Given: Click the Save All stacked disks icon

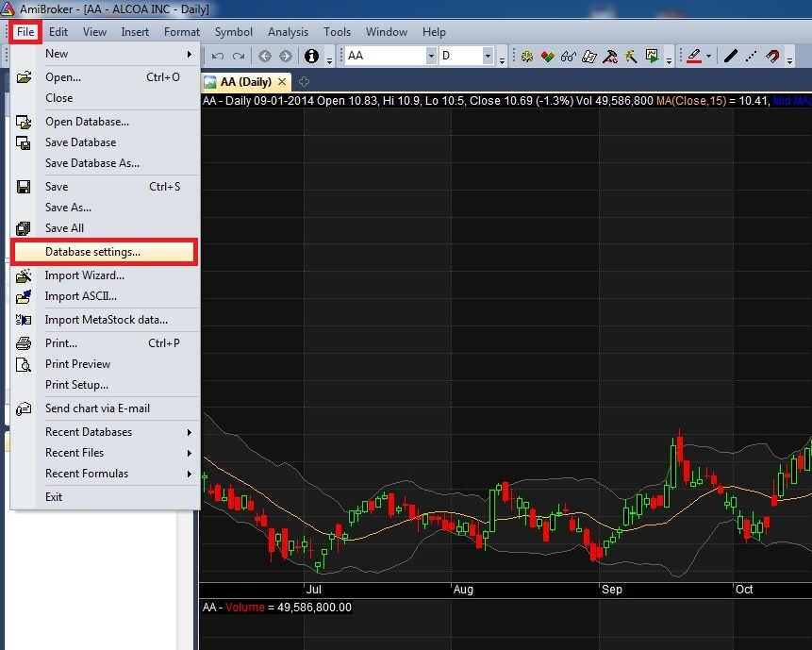Looking at the screenshot, I should (x=24, y=228).
